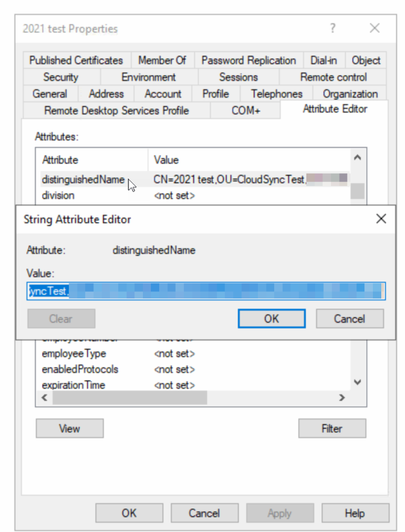Select the Published Certificates tab
Screen dimensions: 405x532
click(x=76, y=60)
